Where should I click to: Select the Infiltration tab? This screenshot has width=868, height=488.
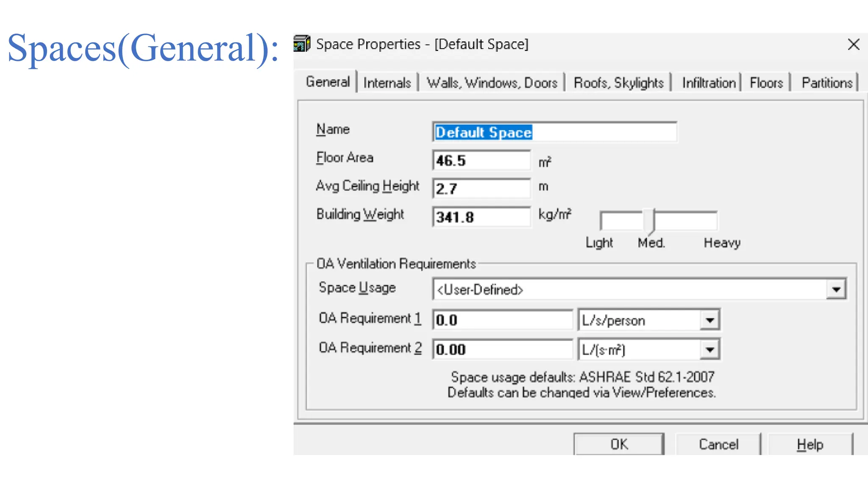[709, 83]
